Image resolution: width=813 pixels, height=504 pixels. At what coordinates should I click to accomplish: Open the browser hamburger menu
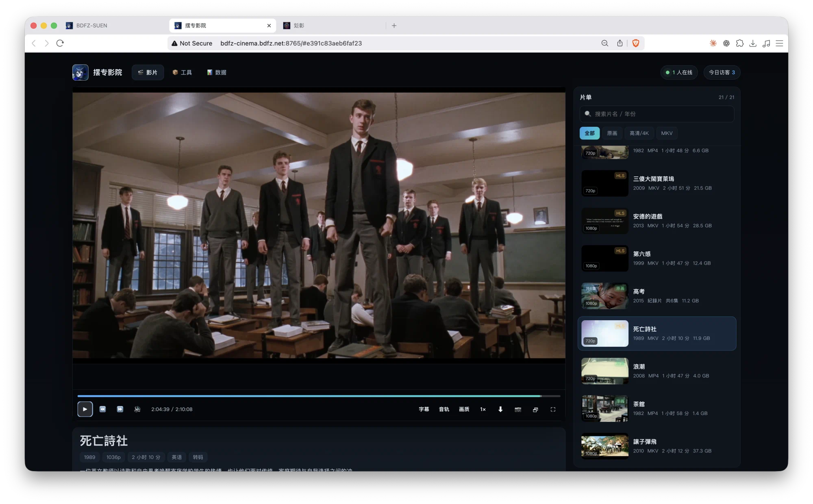[x=779, y=43]
